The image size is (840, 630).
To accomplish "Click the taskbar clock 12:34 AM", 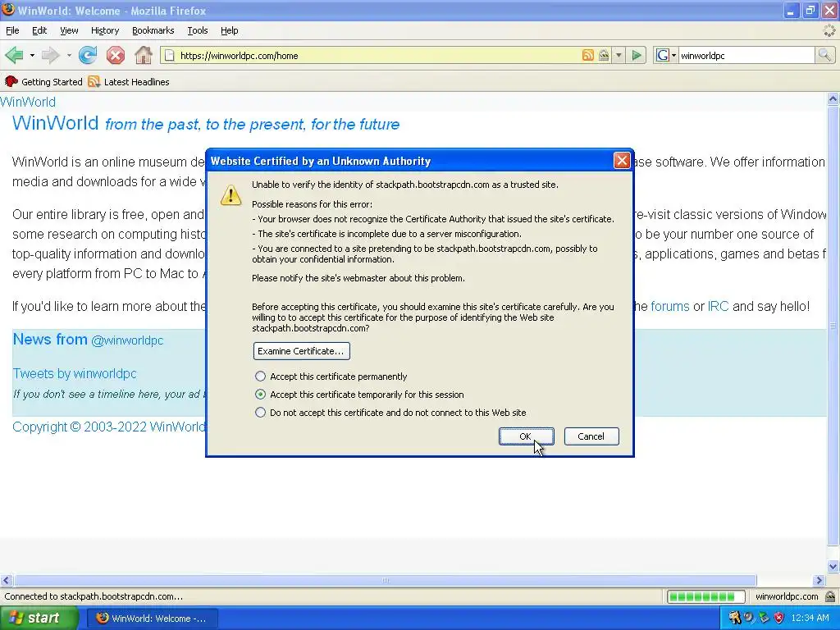I will click(x=810, y=618).
